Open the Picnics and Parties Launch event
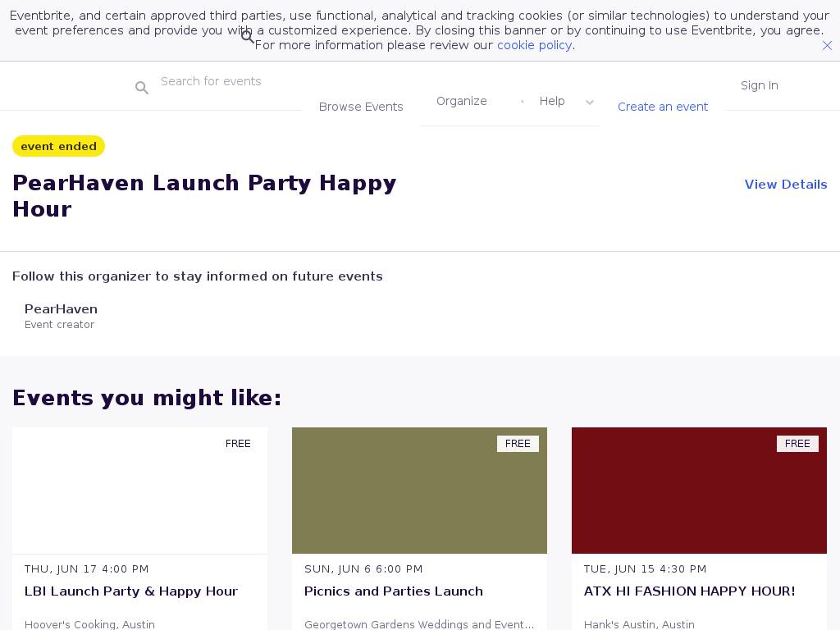The width and height of the screenshot is (840, 630). tap(393, 591)
